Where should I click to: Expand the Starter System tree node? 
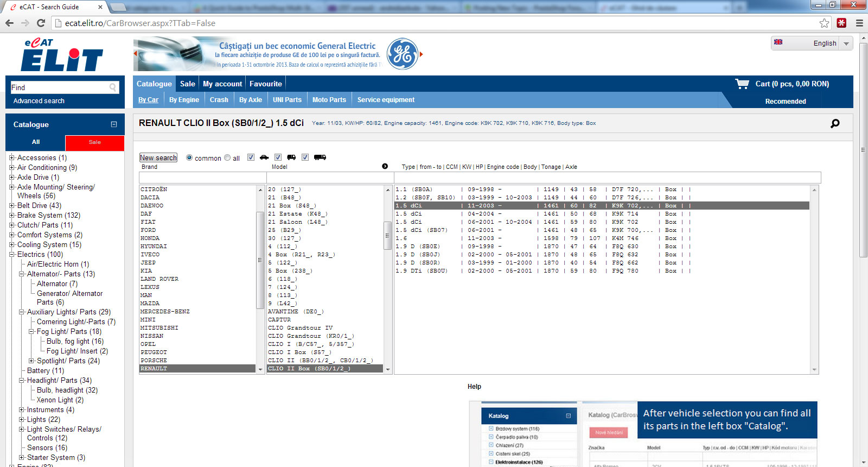pyautogui.click(x=22, y=458)
